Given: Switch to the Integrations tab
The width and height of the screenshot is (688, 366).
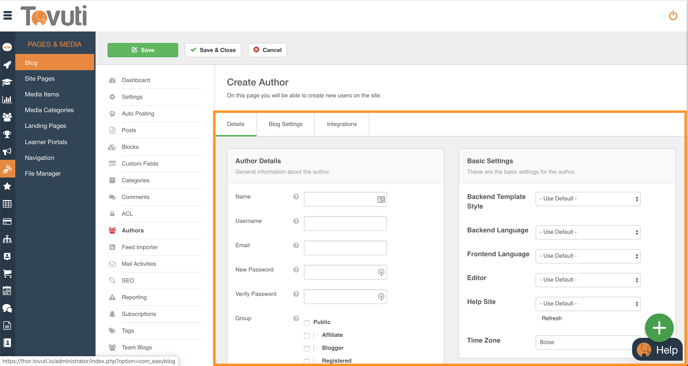Looking at the screenshot, I should click(x=342, y=124).
